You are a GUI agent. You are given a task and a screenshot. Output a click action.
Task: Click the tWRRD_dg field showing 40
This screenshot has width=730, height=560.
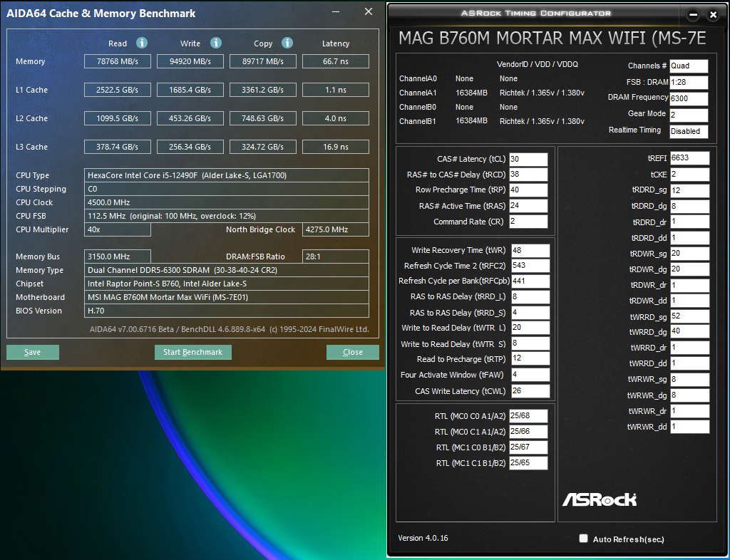[689, 331]
